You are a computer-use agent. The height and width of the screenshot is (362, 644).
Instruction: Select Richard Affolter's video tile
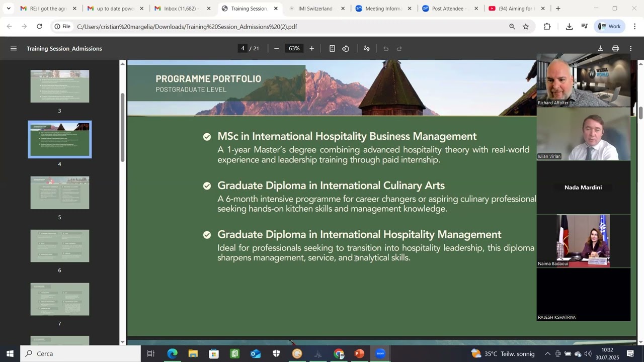pyautogui.click(x=584, y=80)
